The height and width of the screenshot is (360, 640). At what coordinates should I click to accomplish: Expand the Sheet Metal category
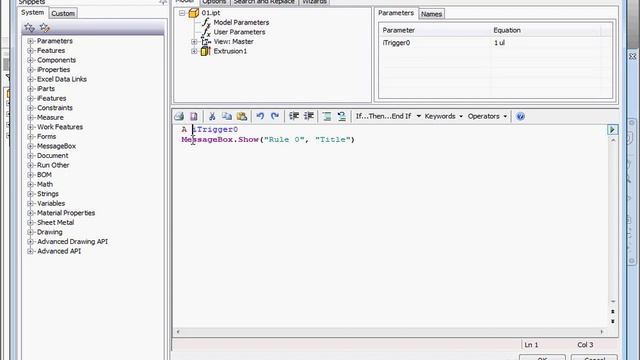click(30, 222)
